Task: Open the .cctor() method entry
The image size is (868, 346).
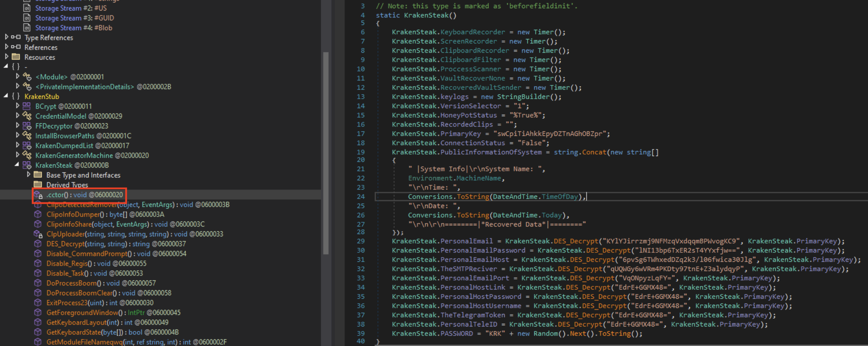Action: click(x=85, y=195)
